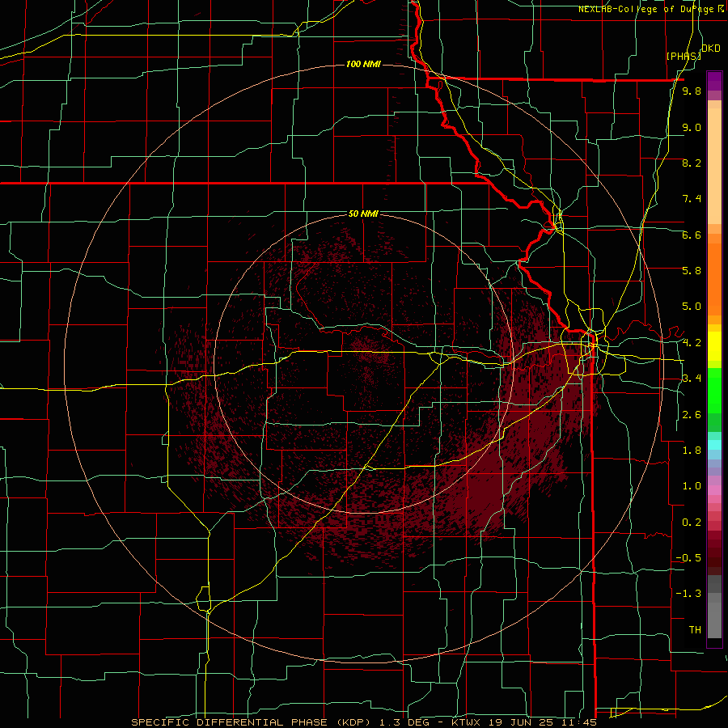
Task: Click the 1.8 value on the color scale
Action: [692, 451]
